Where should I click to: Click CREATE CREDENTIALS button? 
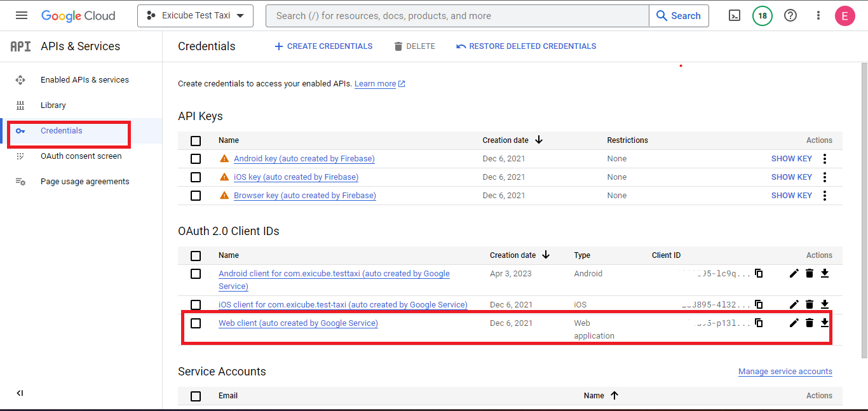pos(323,46)
